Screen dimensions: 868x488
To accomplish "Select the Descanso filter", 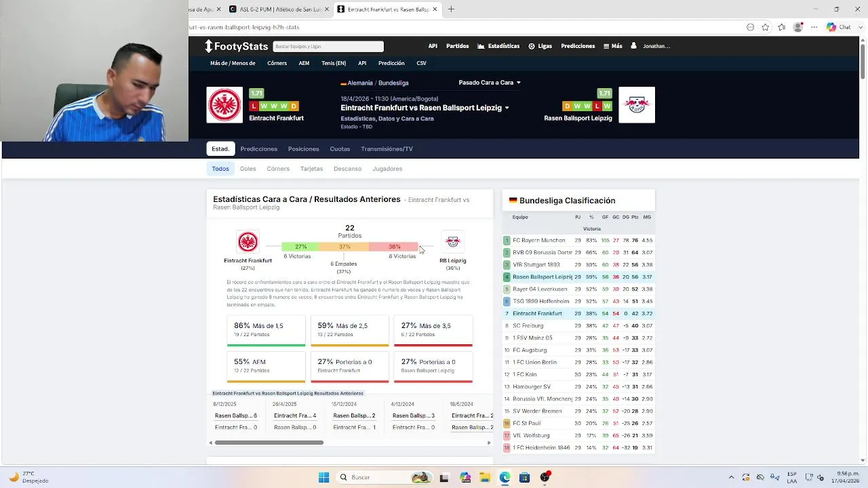I will pyautogui.click(x=347, y=169).
